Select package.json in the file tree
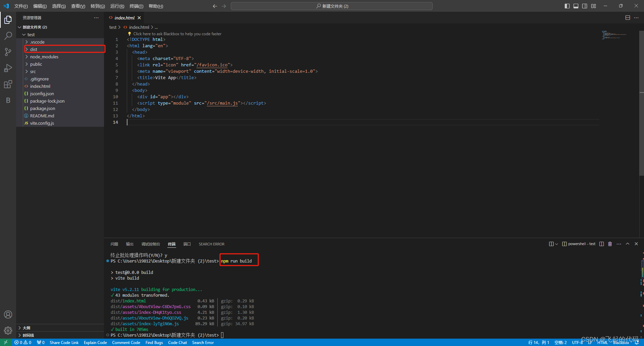 click(60, 108)
